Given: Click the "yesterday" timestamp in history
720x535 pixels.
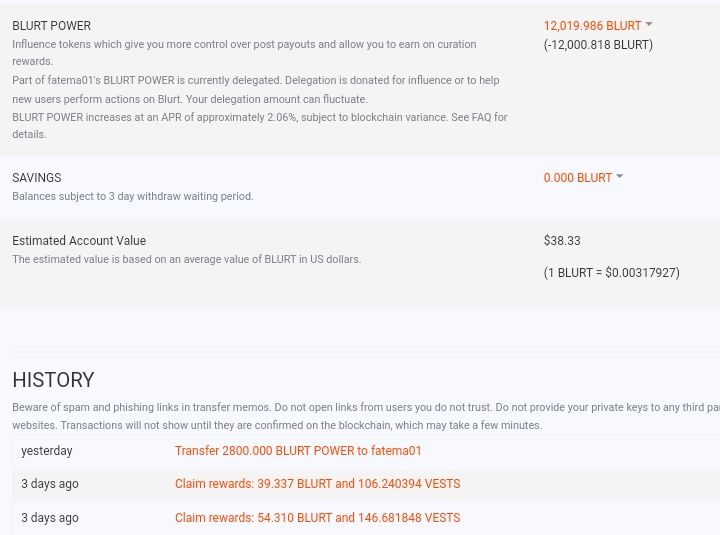Looking at the screenshot, I should [x=47, y=451].
